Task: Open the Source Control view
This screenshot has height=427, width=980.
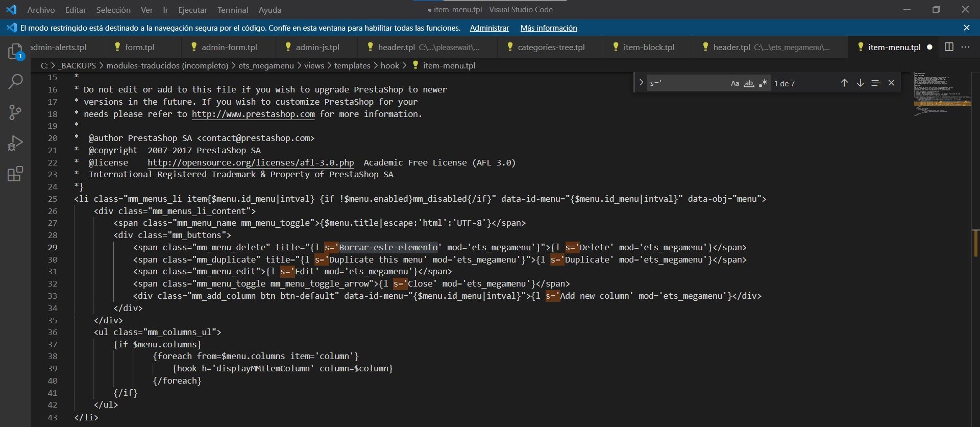Action: (15, 112)
